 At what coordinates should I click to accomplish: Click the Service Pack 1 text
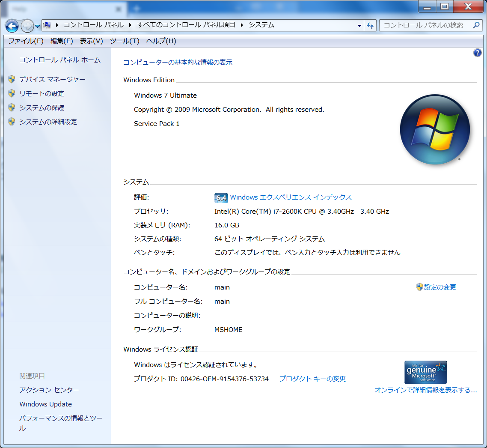click(157, 124)
